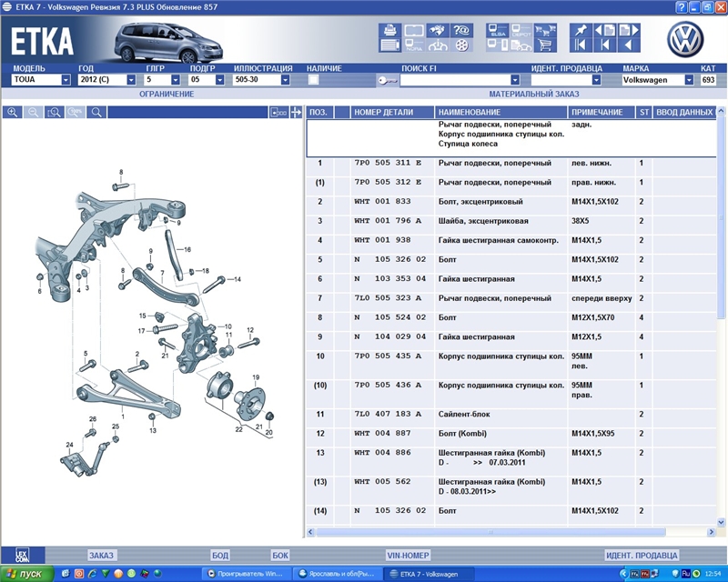Open the VIN-НОМЕР button
Viewport: 728px width, 582px height.
coord(408,555)
